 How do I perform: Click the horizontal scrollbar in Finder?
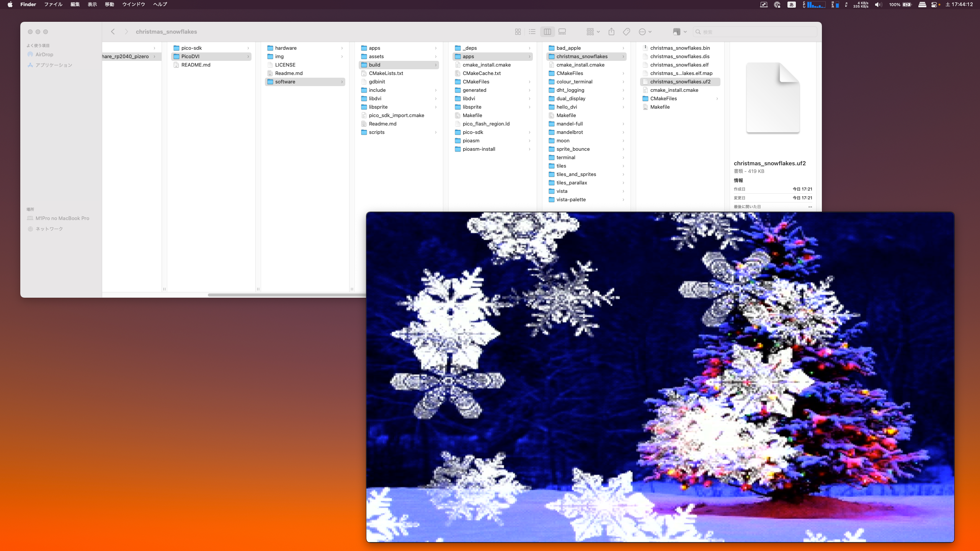coord(286,295)
